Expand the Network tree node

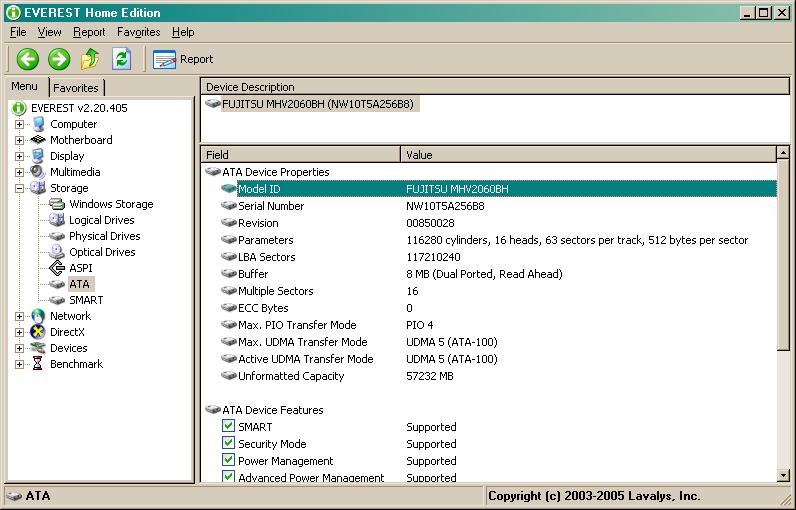pyautogui.click(x=19, y=316)
